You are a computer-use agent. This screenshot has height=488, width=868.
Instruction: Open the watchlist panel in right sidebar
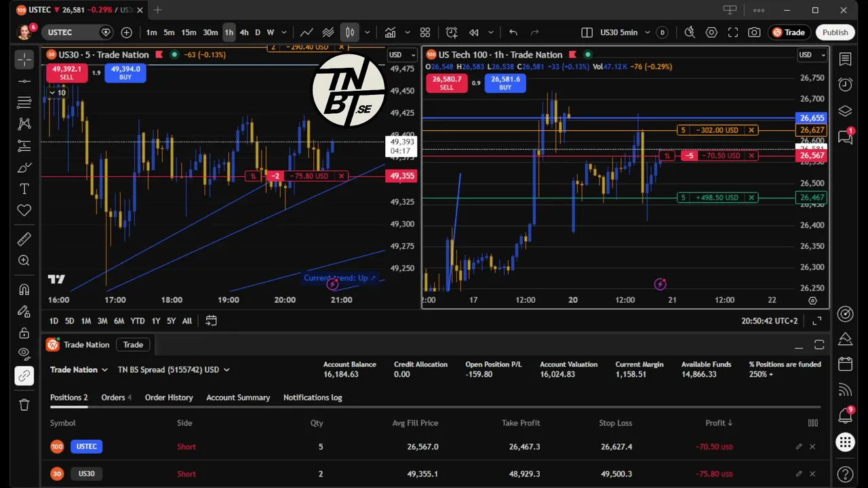(845, 60)
